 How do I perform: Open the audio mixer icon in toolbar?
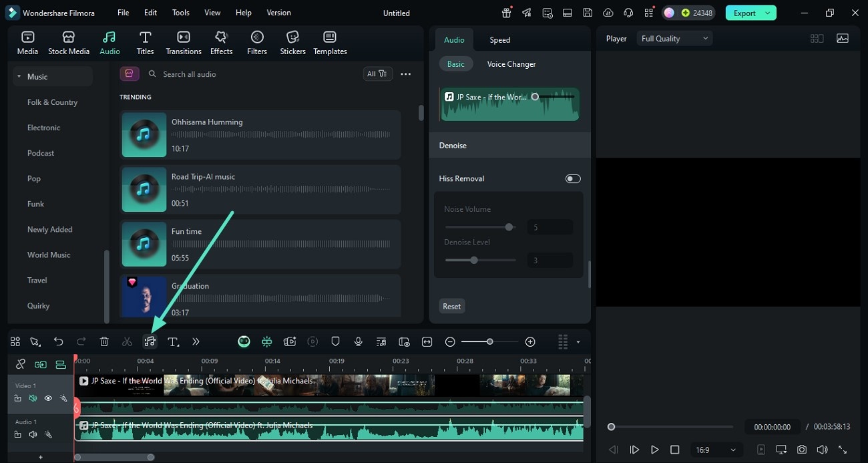click(x=381, y=341)
